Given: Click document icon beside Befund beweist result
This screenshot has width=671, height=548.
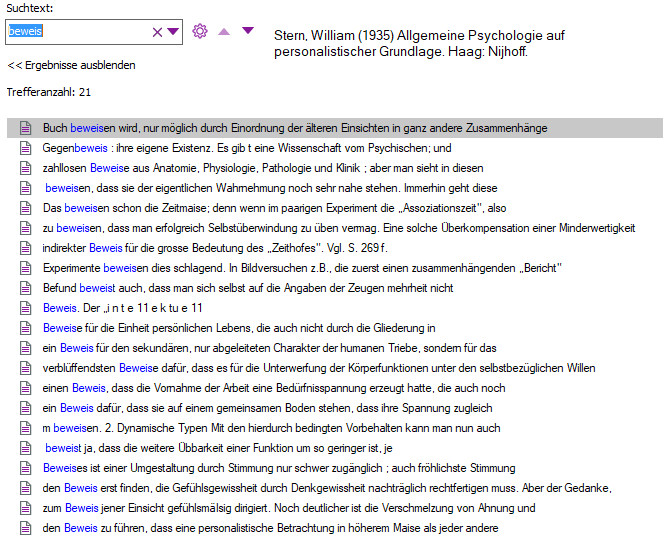Looking at the screenshot, I should tap(26, 288).
